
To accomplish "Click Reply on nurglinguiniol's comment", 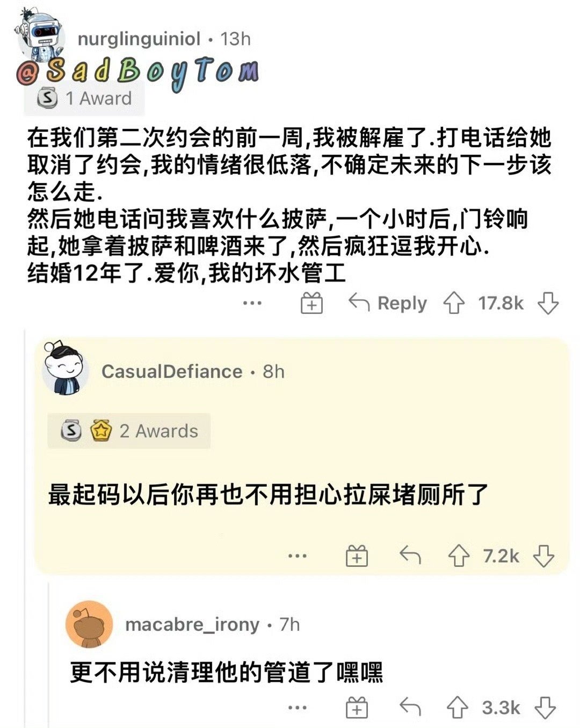I will click(x=388, y=304).
